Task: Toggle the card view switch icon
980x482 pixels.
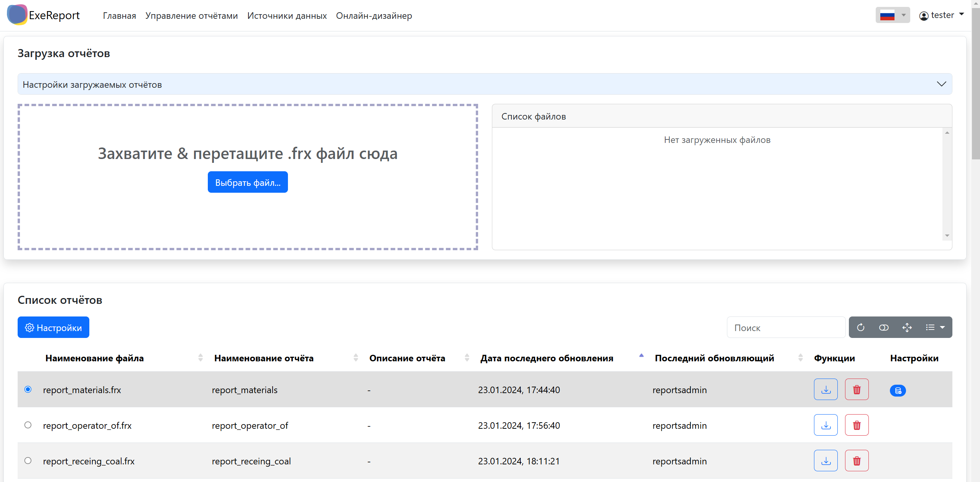Action: pos(883,327)
